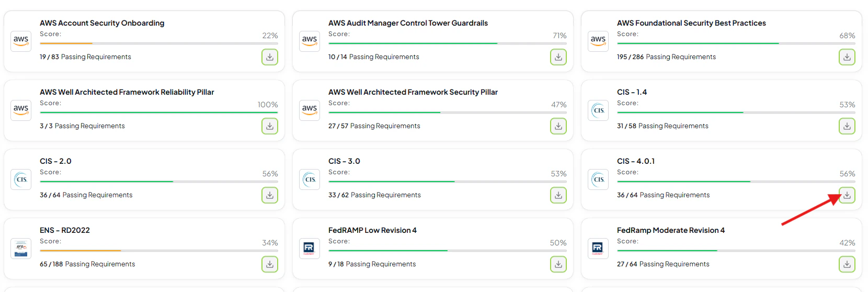Click the ENS logo on ENS - RD2022 card

tap(21, 249)
